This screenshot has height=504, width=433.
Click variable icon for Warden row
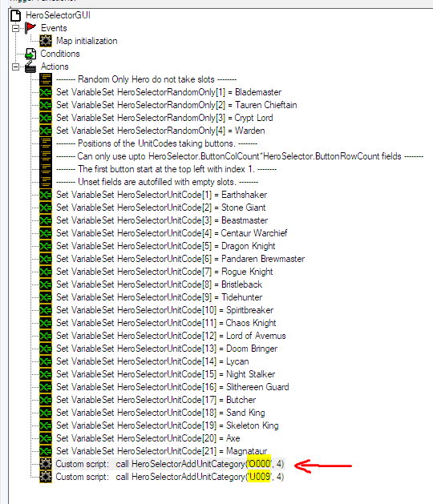coord(46,131)
